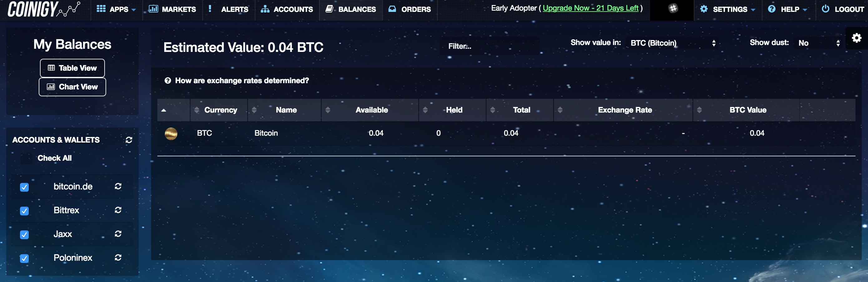The height and width of the screenshot is (282, 868).
Task: Click the Markets chart icon
Action: (x=153, y=9)
